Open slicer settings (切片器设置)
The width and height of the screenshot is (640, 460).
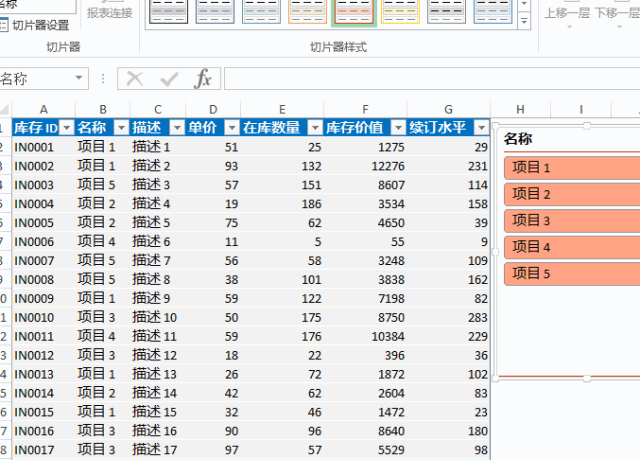click(x=34, y=25)
